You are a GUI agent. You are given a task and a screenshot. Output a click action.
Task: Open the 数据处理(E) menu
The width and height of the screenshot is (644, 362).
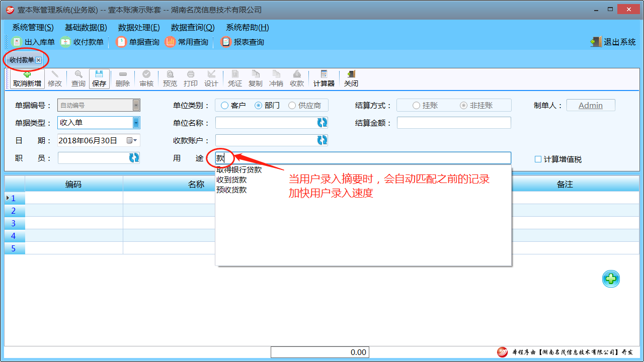click(x=139, y=28)
